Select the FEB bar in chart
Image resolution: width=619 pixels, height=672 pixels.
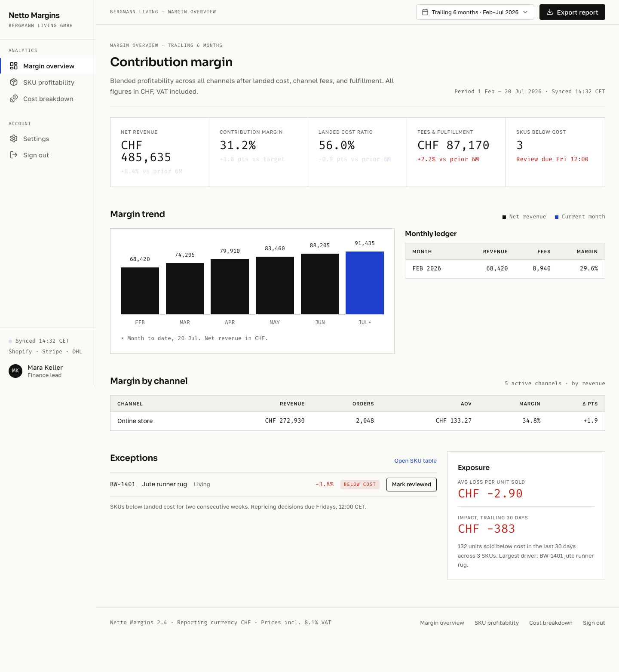tap(140, 291)
